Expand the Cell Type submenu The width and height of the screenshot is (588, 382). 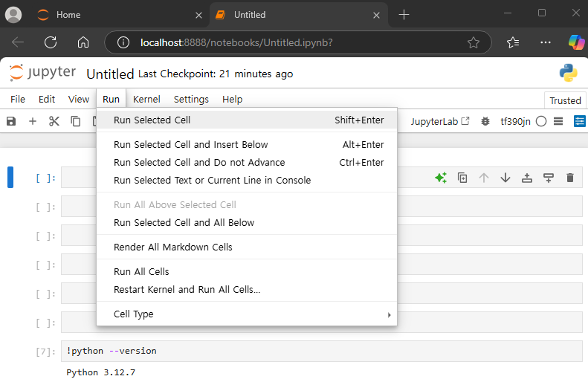tap(247, 314)
